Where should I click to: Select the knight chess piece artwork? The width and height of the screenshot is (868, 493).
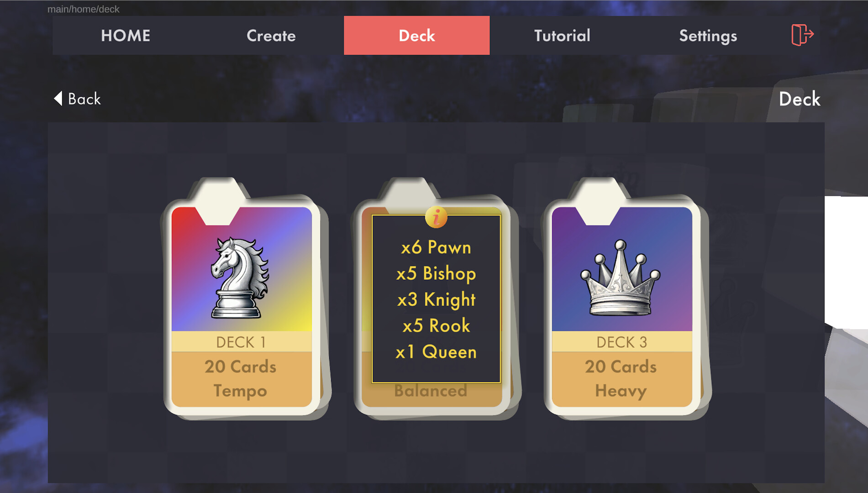pos(240,278)
